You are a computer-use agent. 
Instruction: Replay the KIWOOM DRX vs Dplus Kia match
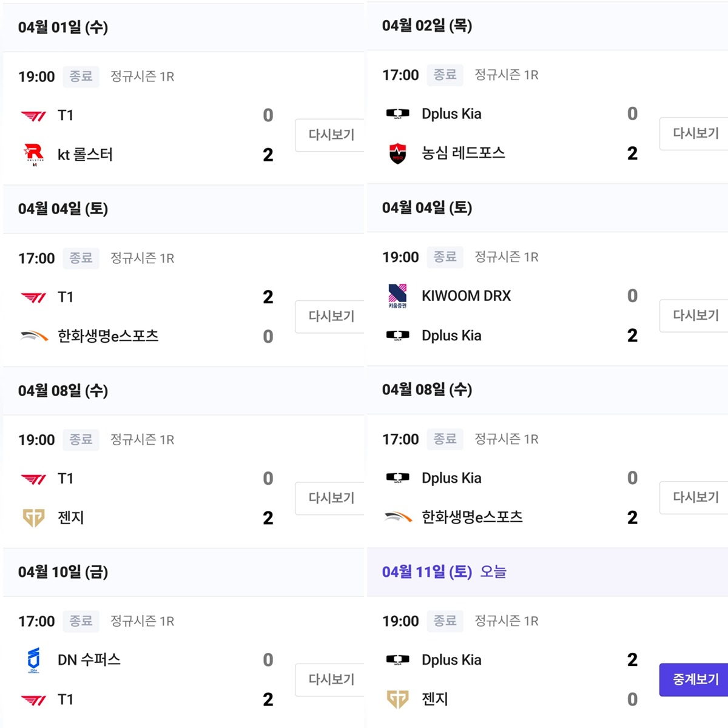695,315
